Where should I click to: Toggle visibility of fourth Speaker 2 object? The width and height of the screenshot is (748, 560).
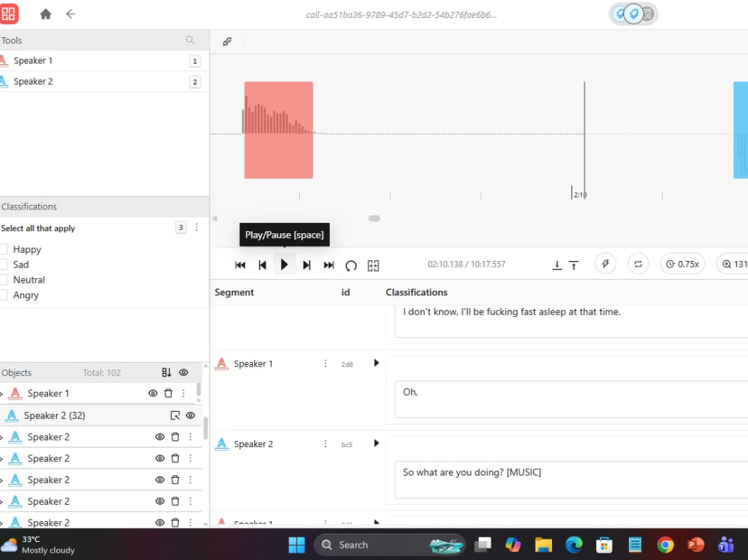160,502
